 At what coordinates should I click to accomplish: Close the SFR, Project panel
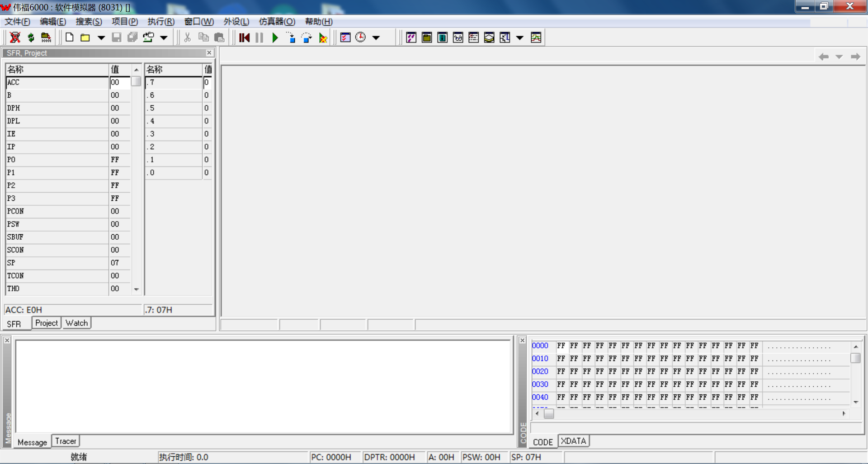[x=209, y=53]
